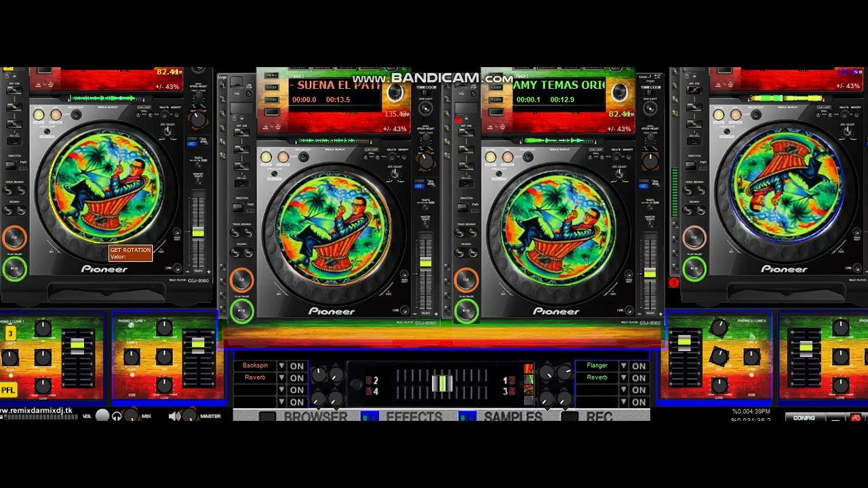Image resolution: width=868 pixels, height=488 pixels.
Task: Start playback on the AMY TEMAS ORIG deck
Action: point(466,310)
